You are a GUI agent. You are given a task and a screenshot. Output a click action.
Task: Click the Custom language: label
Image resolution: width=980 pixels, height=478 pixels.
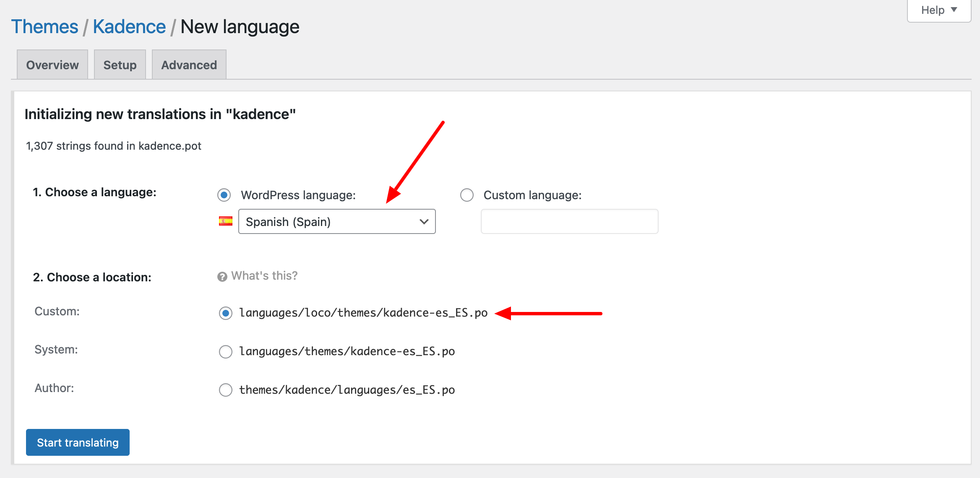pyautogui.click(x=533, y=195)
